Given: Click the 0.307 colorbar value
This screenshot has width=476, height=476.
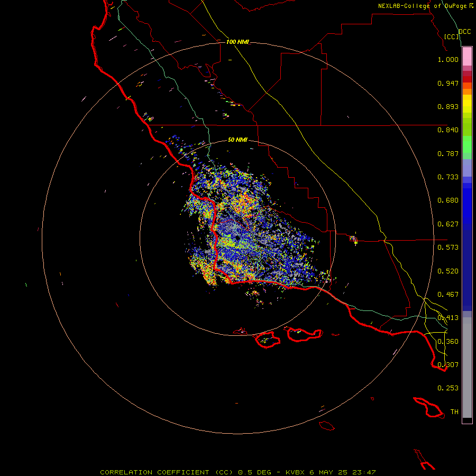Looking at the screenshot, I should coord(448,365).
